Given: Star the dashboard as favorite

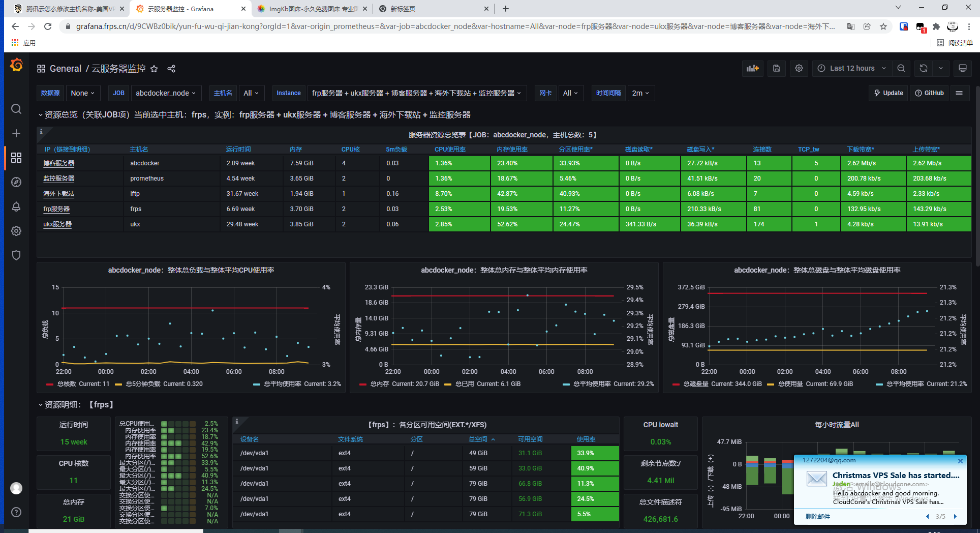Looking at the screenshot, I should (x=155, y=69).
